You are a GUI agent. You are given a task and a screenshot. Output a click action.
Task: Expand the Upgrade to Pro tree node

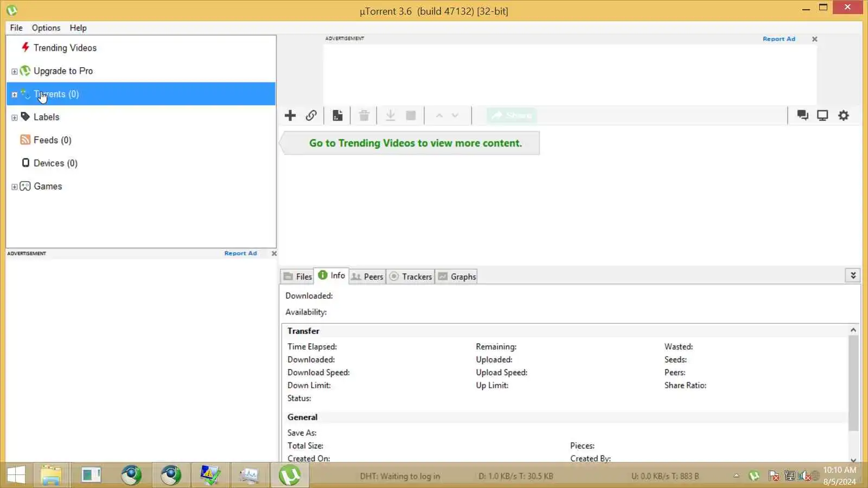pyautogui.click(x=14, y=71)
